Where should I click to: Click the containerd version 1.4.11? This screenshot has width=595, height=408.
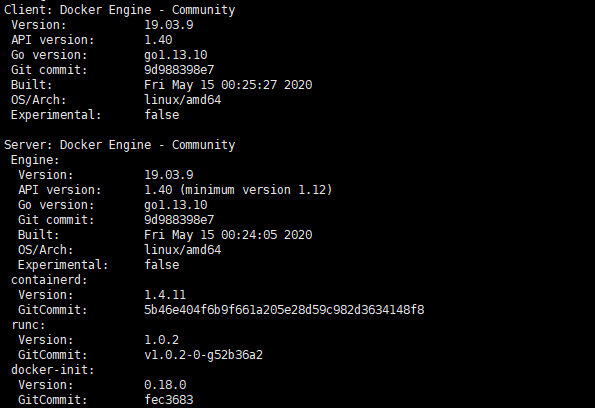coord(165,295)
